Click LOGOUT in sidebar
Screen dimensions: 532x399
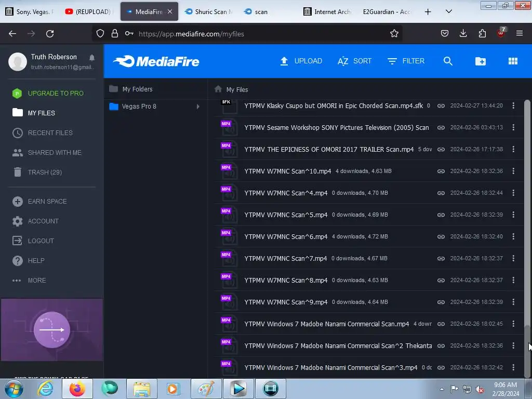coord(33,241)
